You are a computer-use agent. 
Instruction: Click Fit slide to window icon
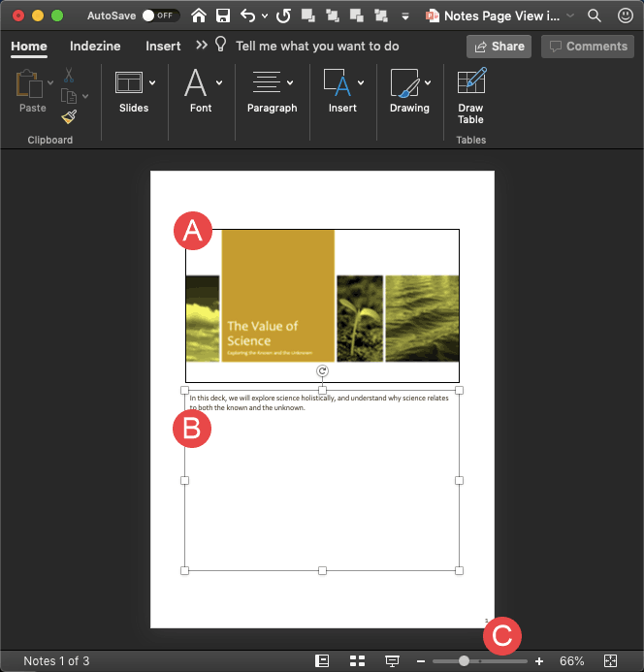(x=611, y=661)
